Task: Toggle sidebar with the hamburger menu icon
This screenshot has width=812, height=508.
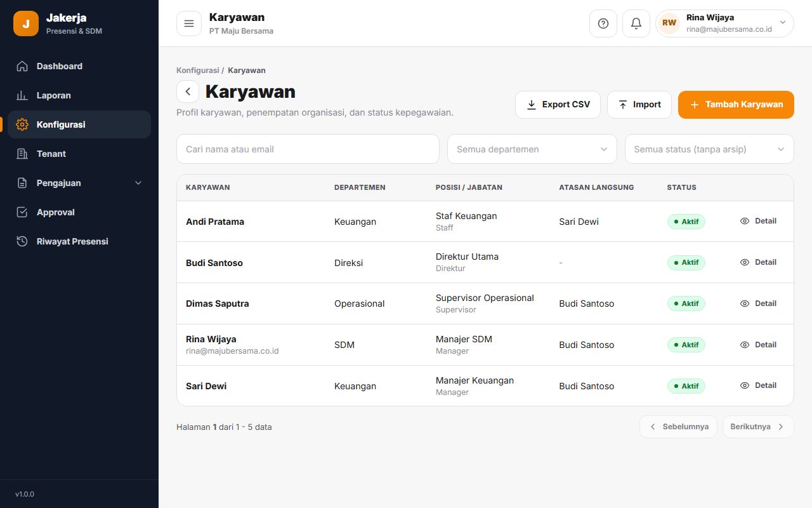Action: click(x=189, y=23)
